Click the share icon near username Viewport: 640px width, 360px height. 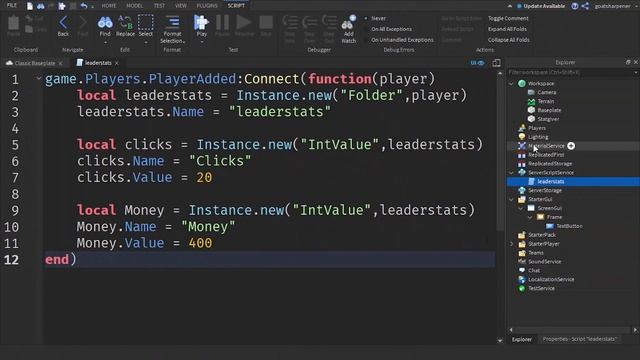coord(585,6)
